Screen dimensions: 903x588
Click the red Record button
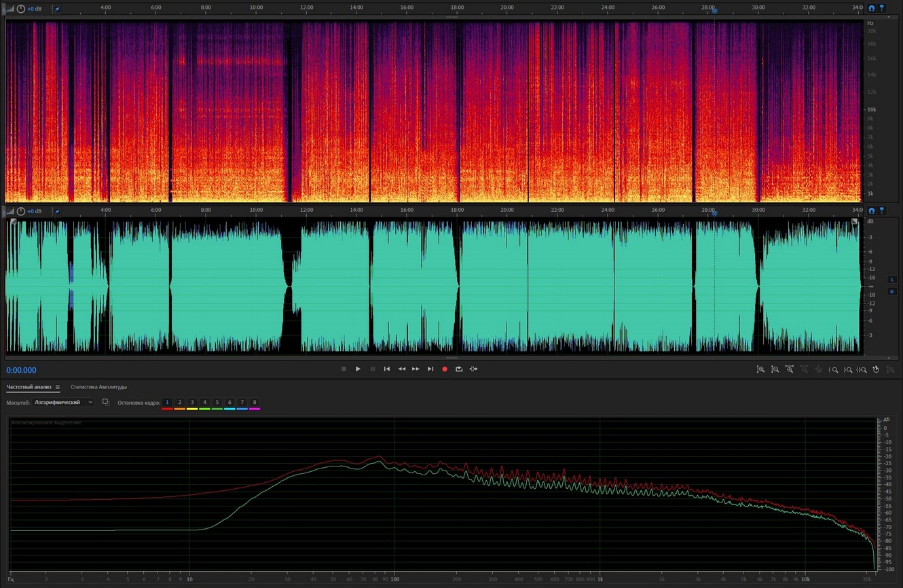(x=445, y=369)
